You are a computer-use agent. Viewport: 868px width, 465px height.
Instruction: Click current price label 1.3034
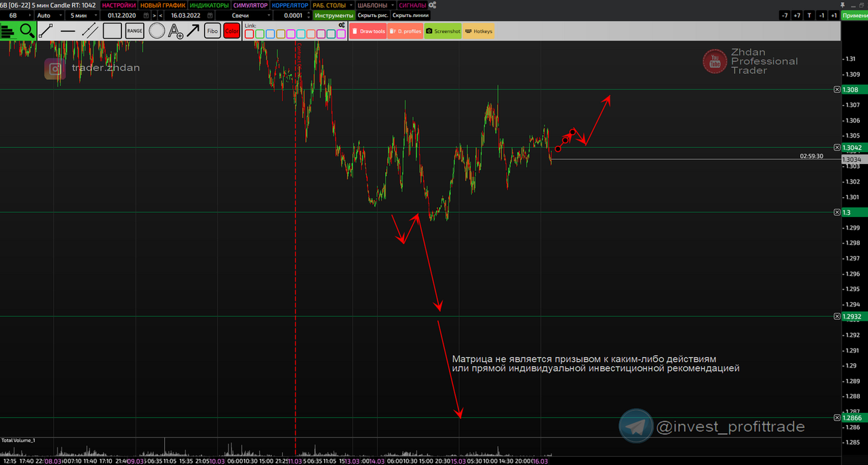(x=853, y=159)
